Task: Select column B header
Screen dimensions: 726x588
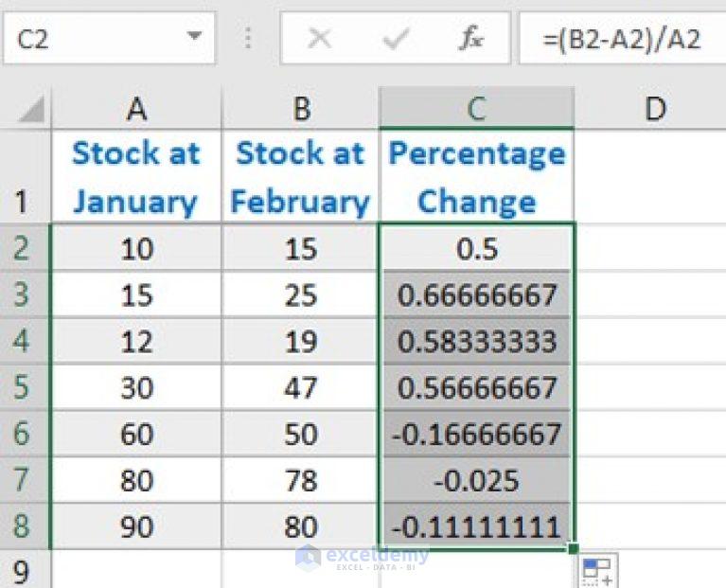Action: tap(300, 109)
